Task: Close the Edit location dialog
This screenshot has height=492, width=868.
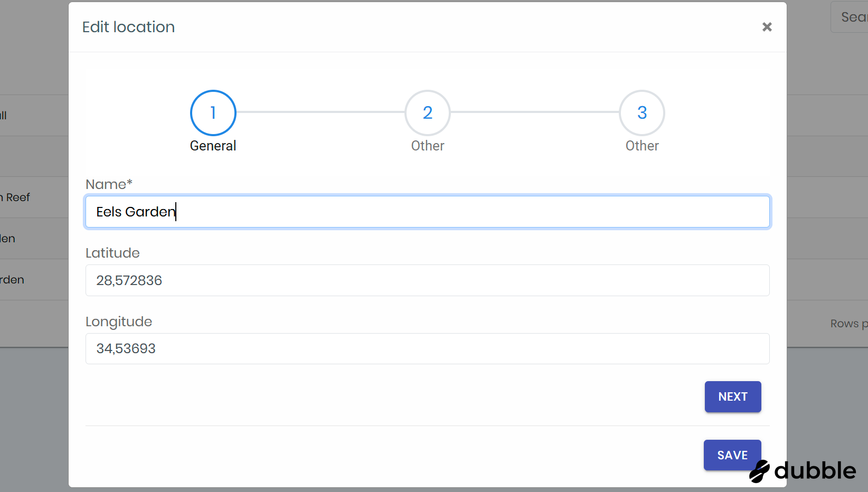Action: 767,27
